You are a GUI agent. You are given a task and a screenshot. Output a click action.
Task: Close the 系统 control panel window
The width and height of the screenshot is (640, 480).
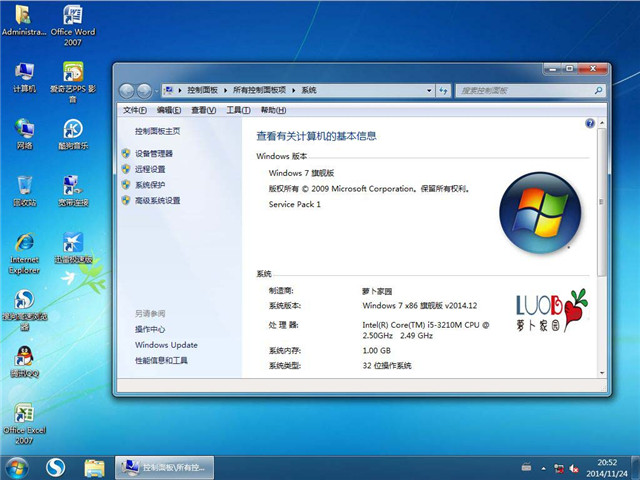pyautogui.click(x=593, y=69)
